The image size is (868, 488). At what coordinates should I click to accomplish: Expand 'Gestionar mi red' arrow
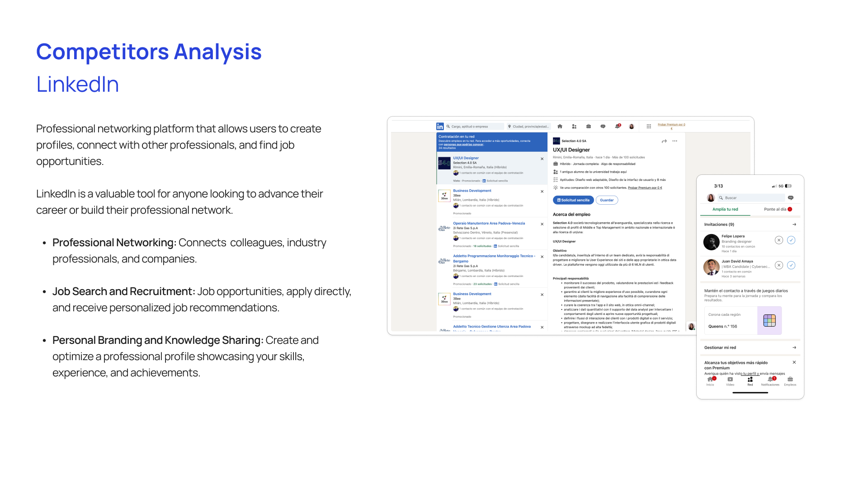point(794,347)
